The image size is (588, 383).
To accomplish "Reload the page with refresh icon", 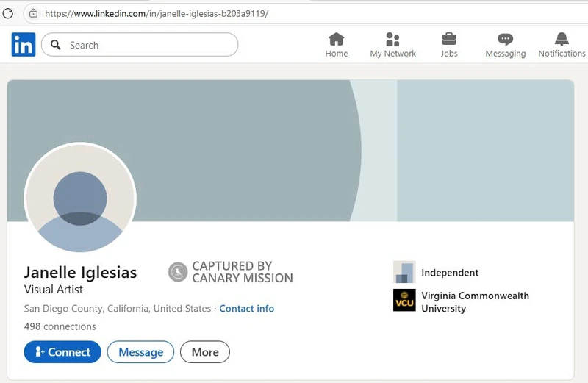I will (8, 13).
